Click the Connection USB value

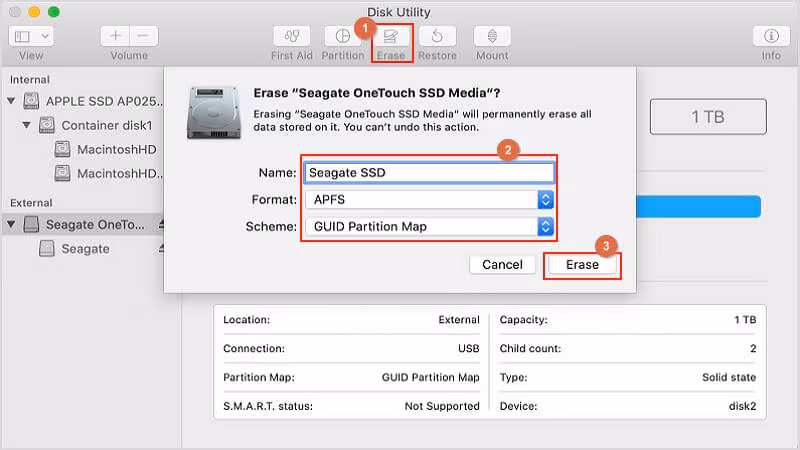(468, 348)
